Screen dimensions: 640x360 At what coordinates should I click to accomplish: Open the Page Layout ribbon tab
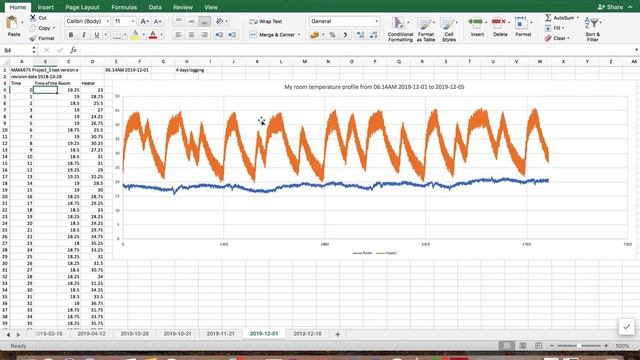pyautogui.click(x=82, y=7)
